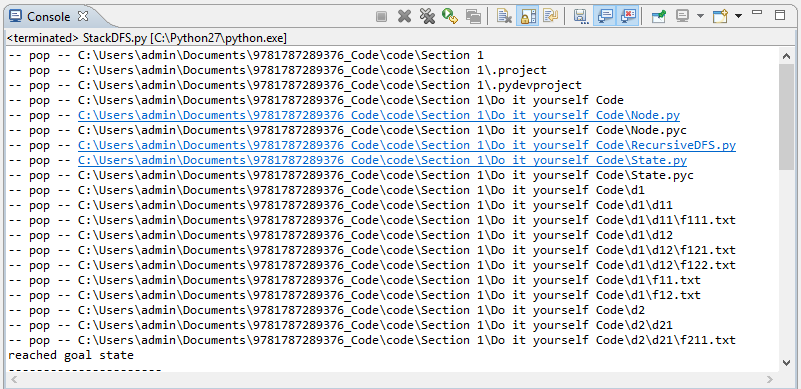This screenshot has height=389, width=801.
Task: Pin the console with the pushpin icon
Action: click(x=658, y=16)
